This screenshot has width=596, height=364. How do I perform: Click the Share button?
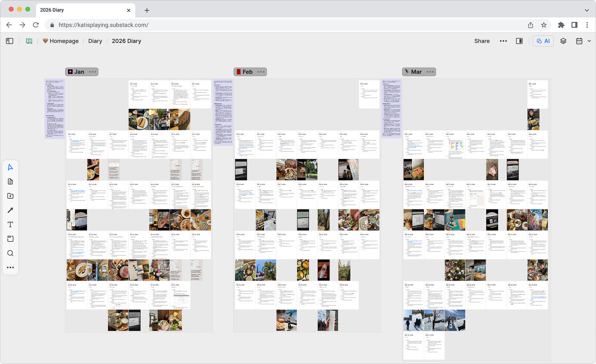tap(482, 41)
